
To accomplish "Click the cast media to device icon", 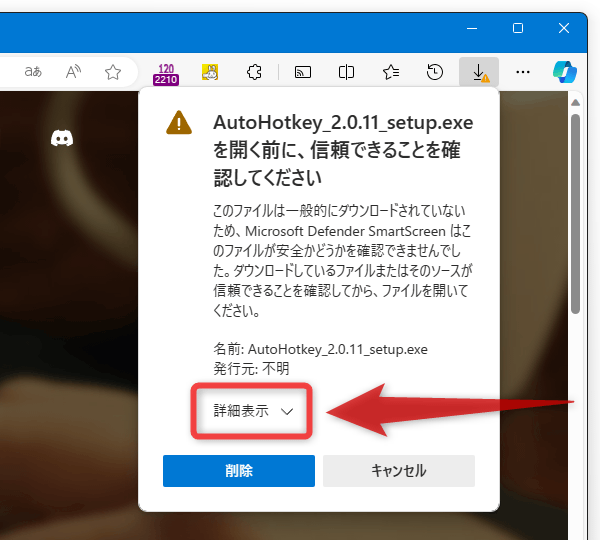I will pyautogui.click(x=303, y=72).
